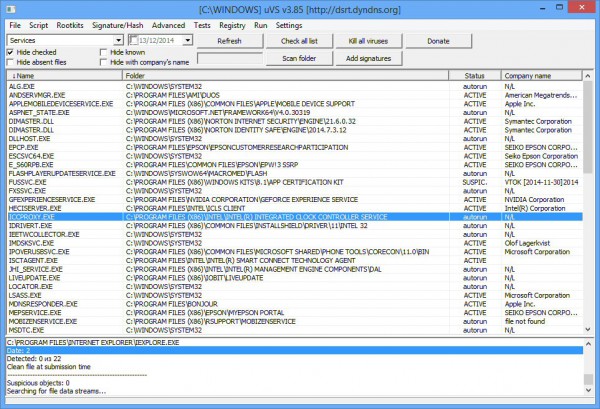Select the MSDTC.EXE row
Image resolution: width=600 pixels, height=409 pixels.
295,330
